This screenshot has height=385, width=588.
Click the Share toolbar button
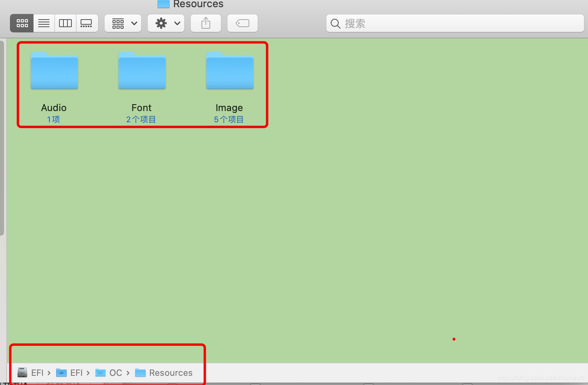(x=206, y=23)
